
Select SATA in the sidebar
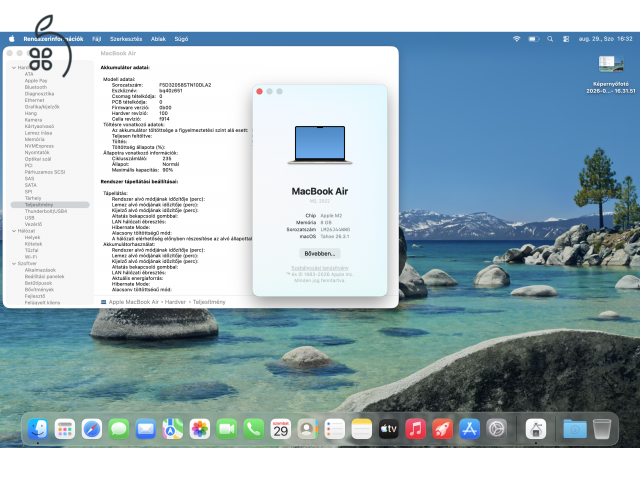pyautogui.click(x=30, y=185)
